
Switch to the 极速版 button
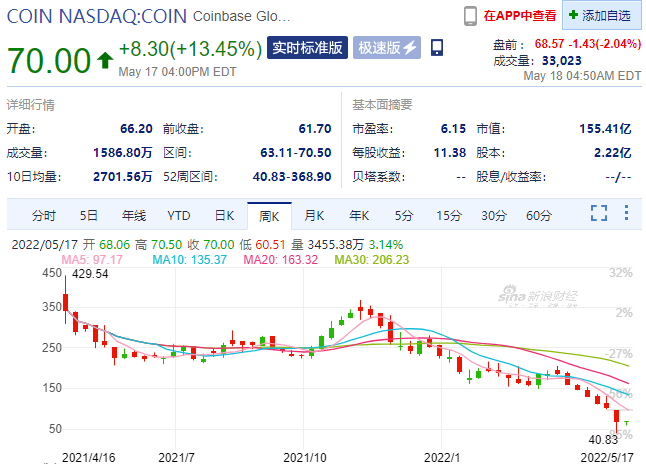point(387,47)
